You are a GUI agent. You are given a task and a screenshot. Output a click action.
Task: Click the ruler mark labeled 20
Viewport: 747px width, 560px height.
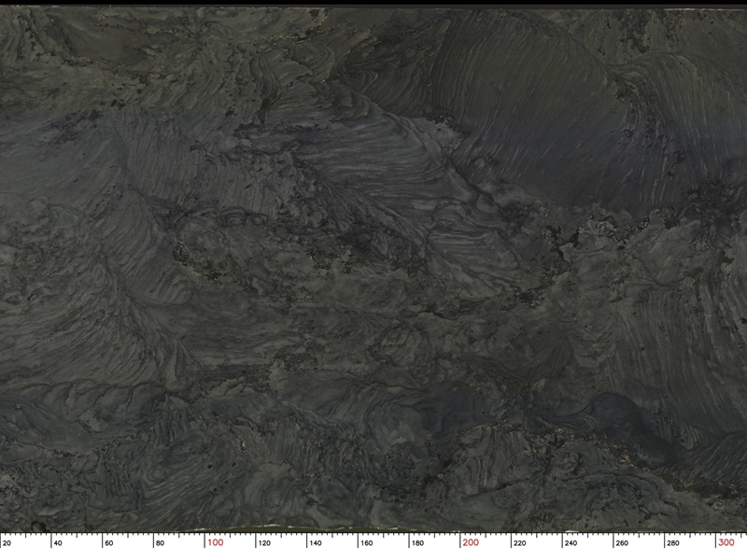click(x=7, y=543)
